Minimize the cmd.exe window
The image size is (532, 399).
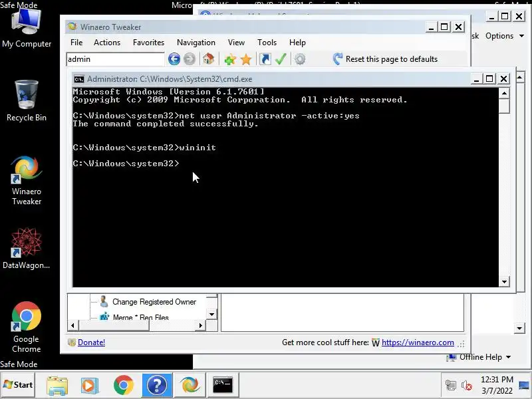click(476, 79)
